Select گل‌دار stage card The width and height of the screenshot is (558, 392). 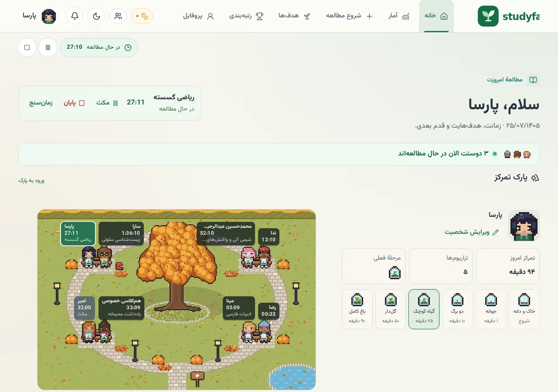click(x=391, y=309)
